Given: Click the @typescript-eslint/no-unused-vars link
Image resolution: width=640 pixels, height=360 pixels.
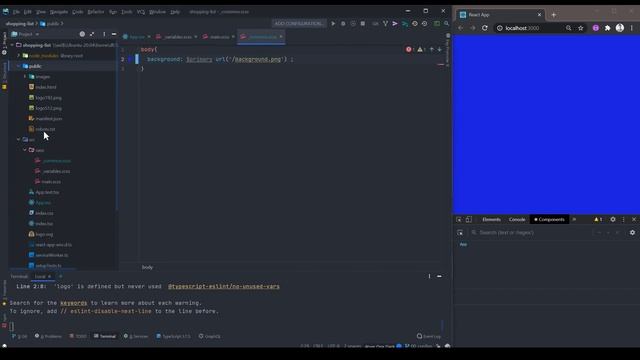Looking at the screenshot, I should click(224, 287).
